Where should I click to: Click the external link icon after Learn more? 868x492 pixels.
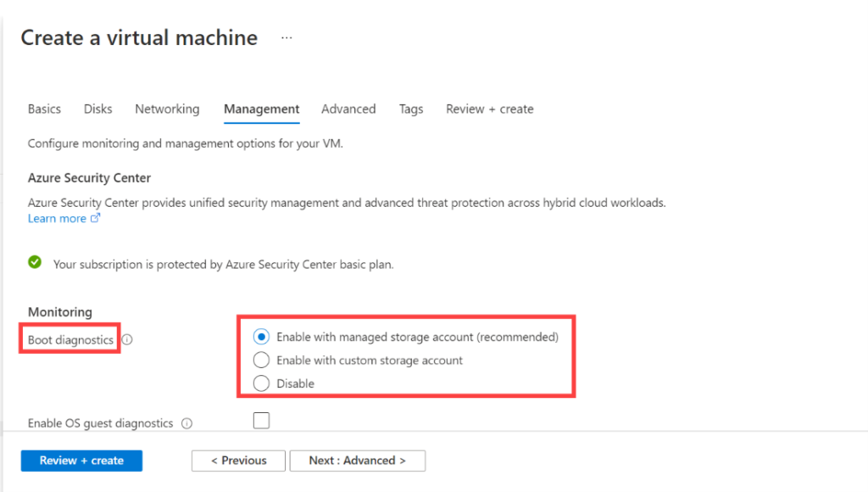(96, 219)
